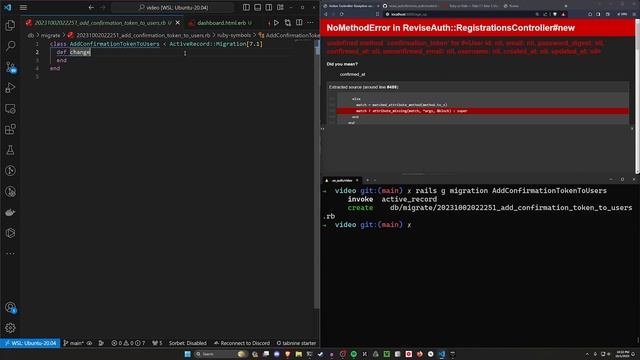Select the Ruby on Rails browser tab
Viewport: 640px width, 360px height.
coord(471,6)
